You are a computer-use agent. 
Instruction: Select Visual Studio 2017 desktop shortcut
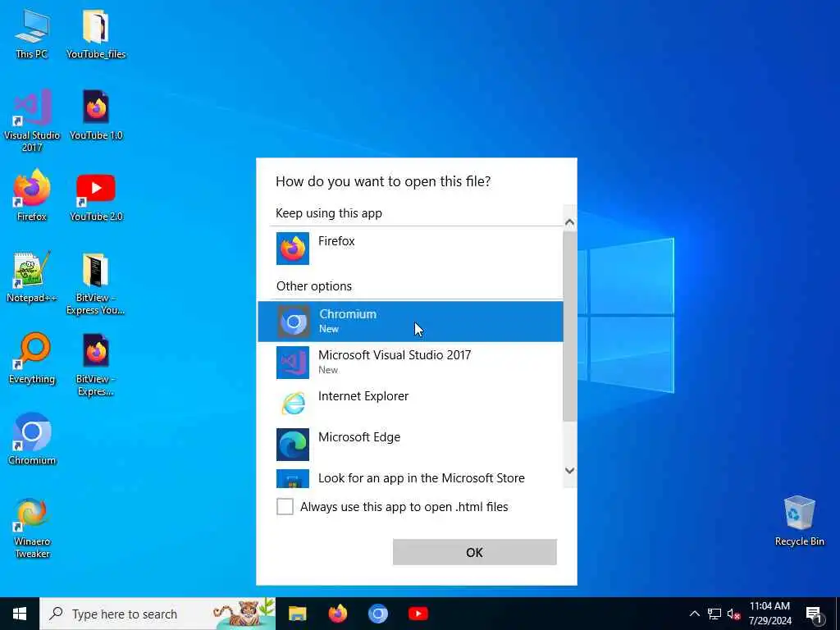[32, 121]
